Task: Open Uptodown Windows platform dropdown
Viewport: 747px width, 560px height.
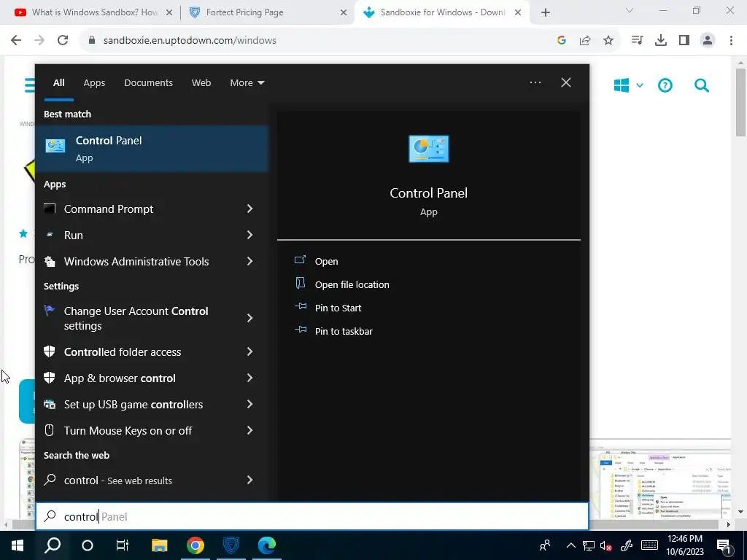Action: [x=628, y=86]
